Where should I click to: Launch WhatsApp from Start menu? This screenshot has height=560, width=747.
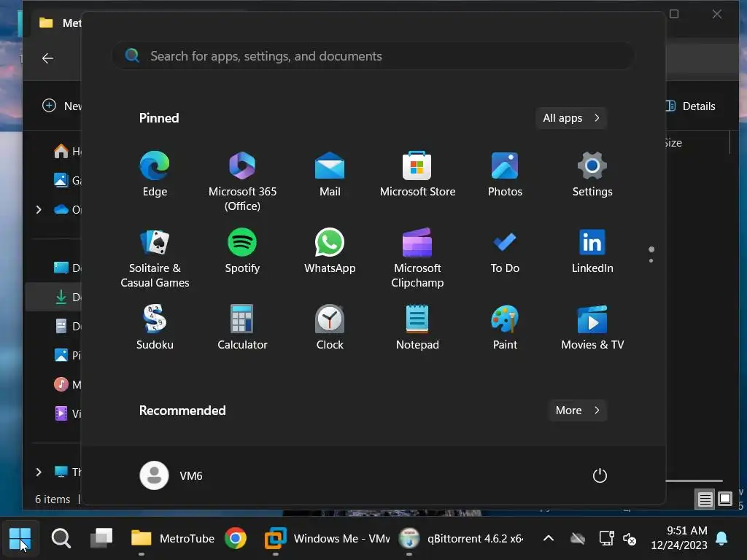click(330, 251)
